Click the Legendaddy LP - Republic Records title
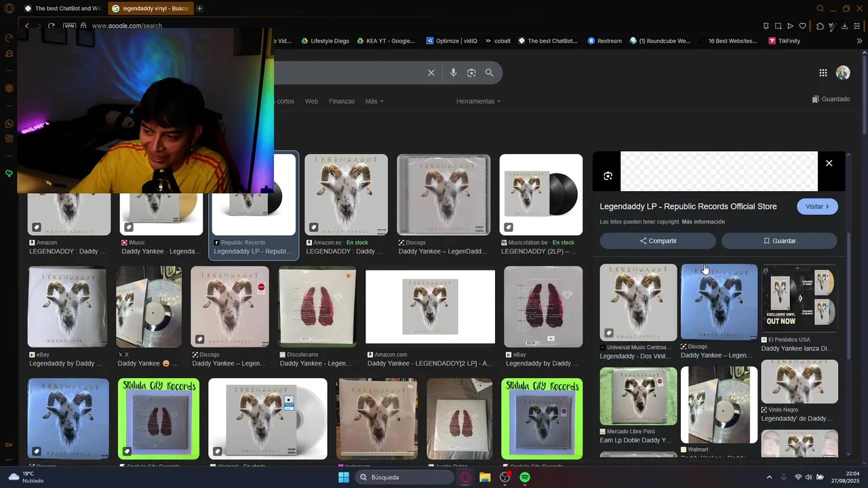Viewport: 868px width, 488px height. click(x=688, y=207)
